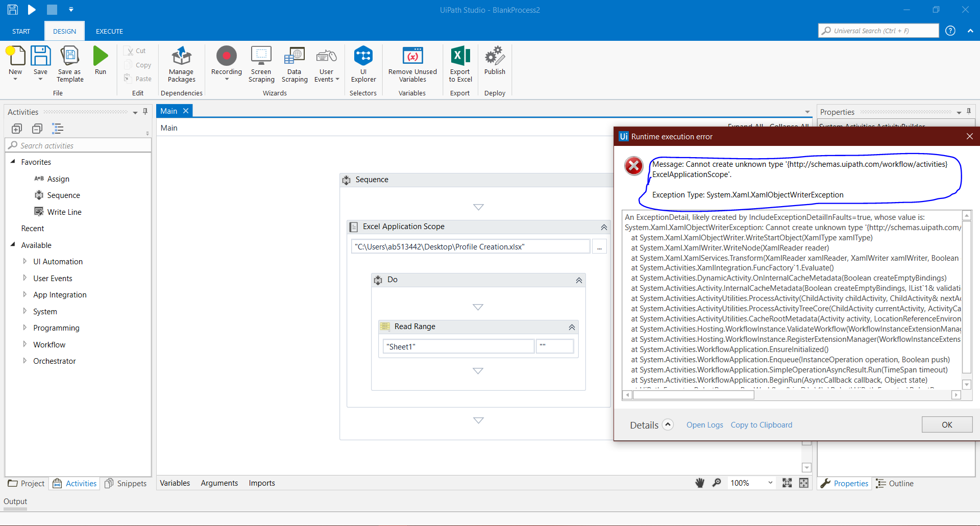Click the zoom magnifier icon
The height and width of the screenshot is (526, 980).
click(717, 483)
